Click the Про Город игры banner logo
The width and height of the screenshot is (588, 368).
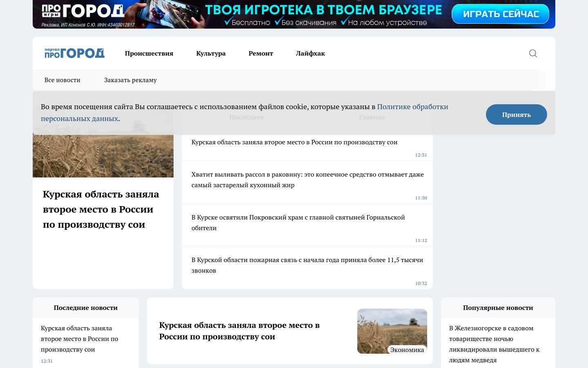tap(83, 11)
